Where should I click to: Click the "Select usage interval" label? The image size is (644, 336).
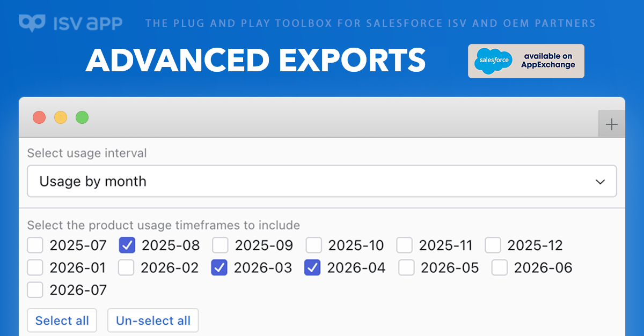pyautogui.click(x=87, y=153)
